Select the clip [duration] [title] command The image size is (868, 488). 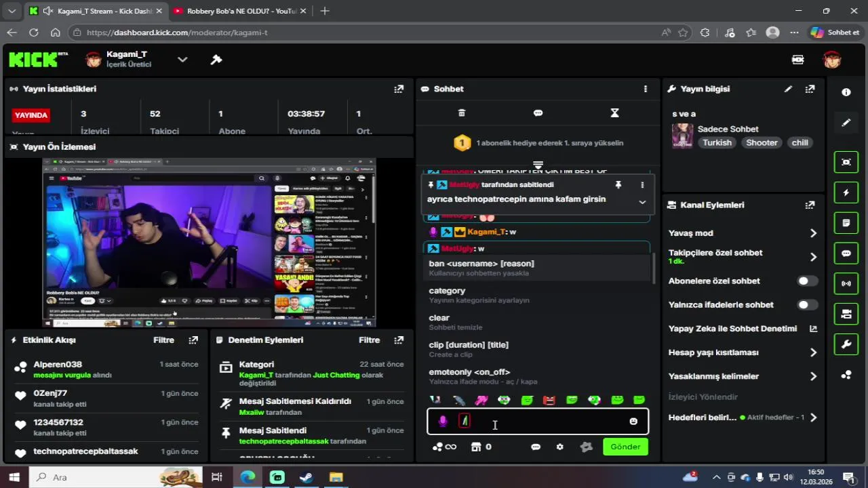point(539,349)
